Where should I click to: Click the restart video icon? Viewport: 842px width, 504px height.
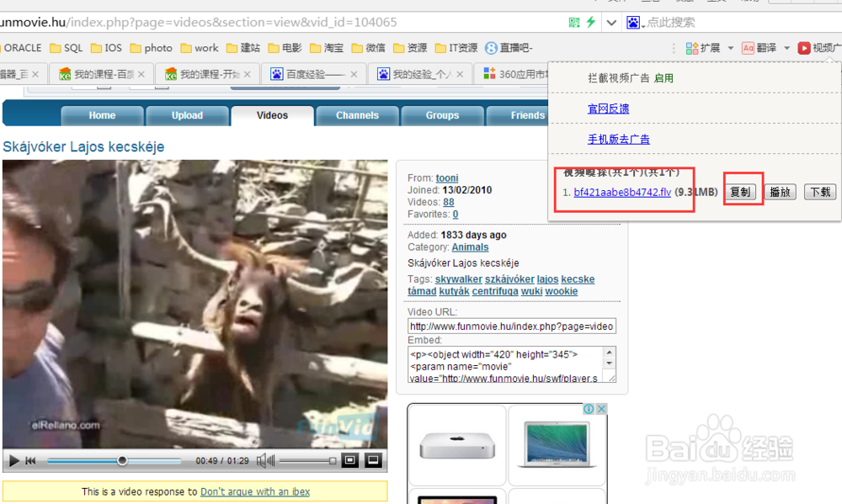30,460
